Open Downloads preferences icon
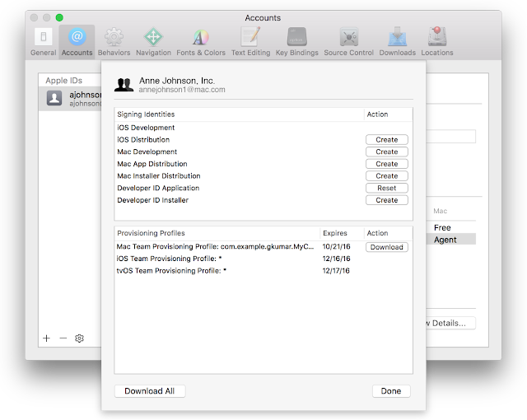 [397, 42]
